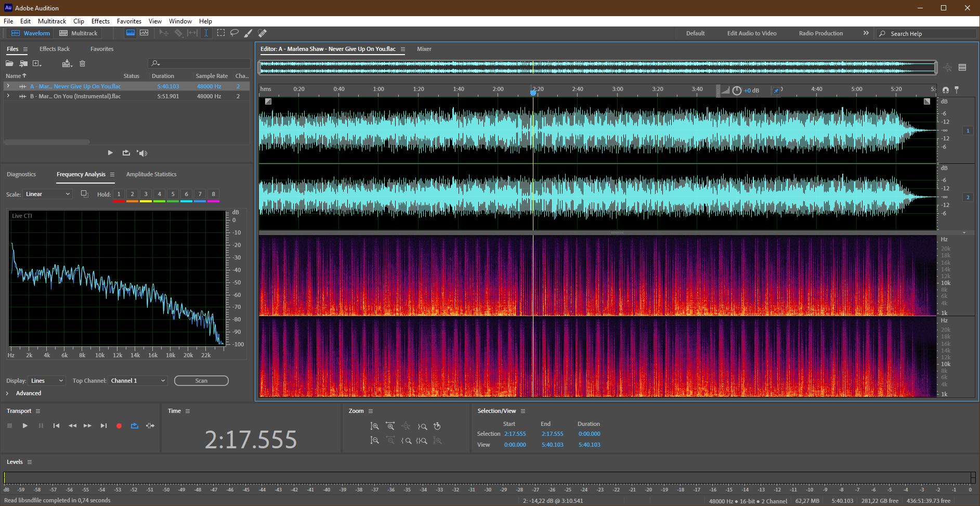Click Zoom In Time icon
Viewport: 980px width, 506px height.
[390, 426]
